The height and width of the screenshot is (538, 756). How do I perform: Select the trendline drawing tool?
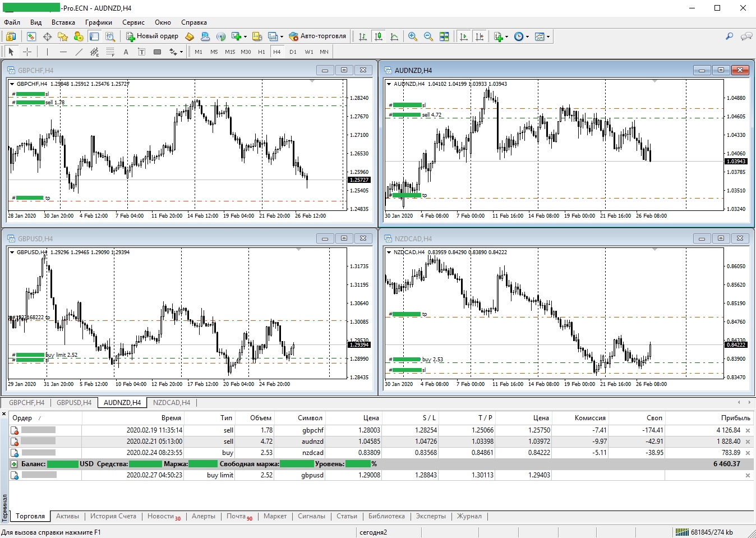click(79, 52)
